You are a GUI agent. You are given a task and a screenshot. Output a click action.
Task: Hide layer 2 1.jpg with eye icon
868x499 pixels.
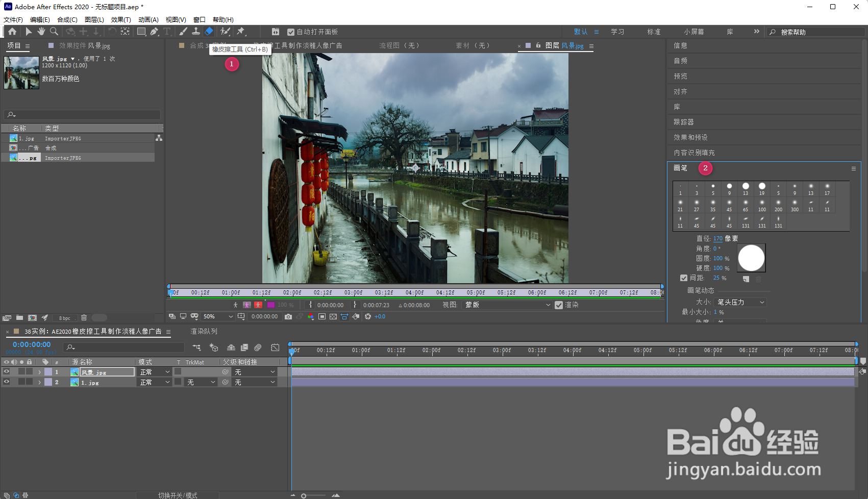7,382
